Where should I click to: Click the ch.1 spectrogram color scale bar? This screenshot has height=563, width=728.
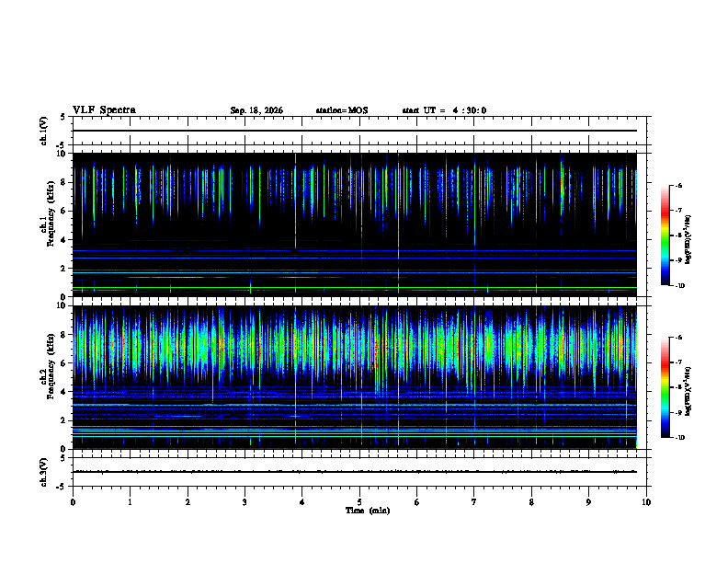click(x=665, y=236)
